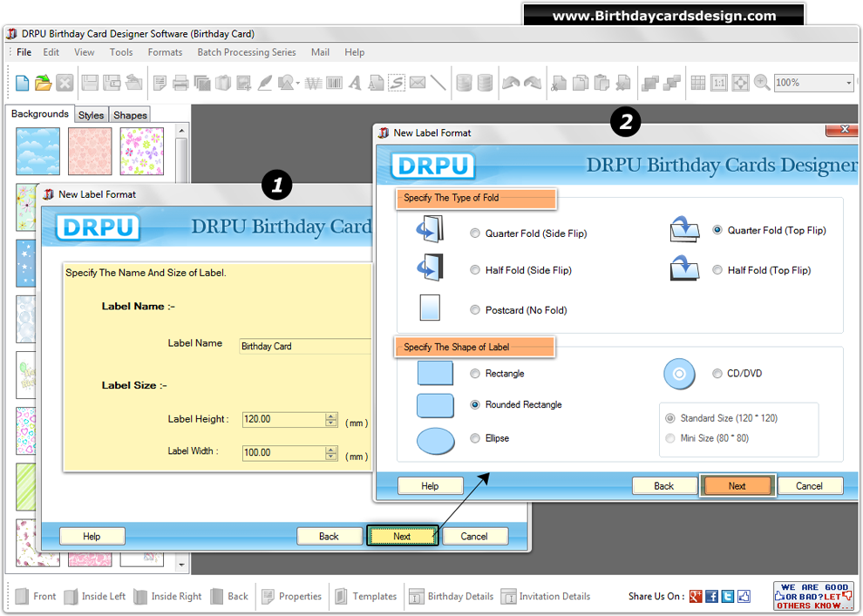
Task: Select Half Fold (Side Flip) radio button
Action: coord(475,270)
